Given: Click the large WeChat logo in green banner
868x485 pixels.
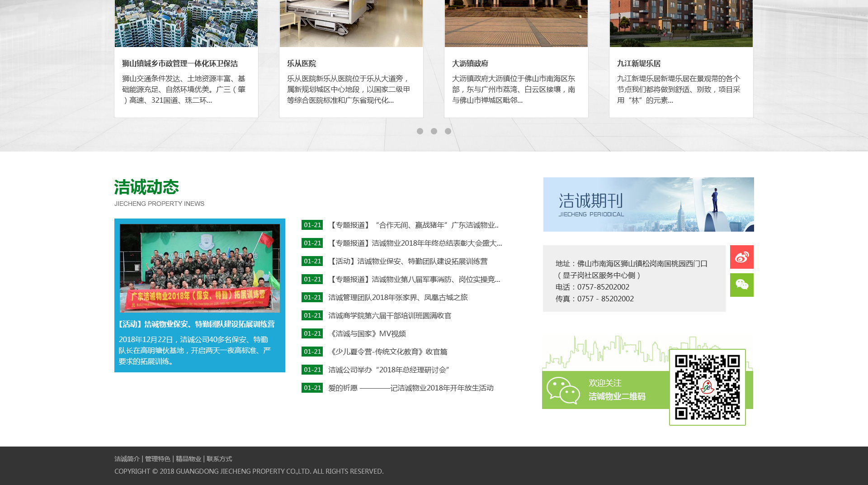Looking at the screenshot, I should pyautogui.click(x=563, y=390).
